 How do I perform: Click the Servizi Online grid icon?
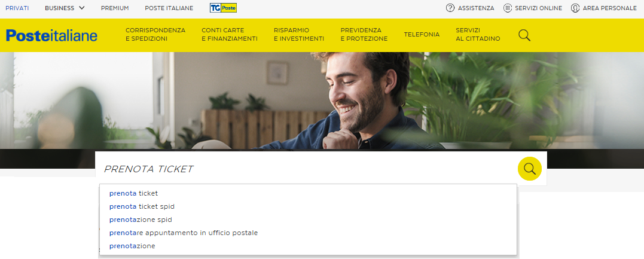coord(508,8)
